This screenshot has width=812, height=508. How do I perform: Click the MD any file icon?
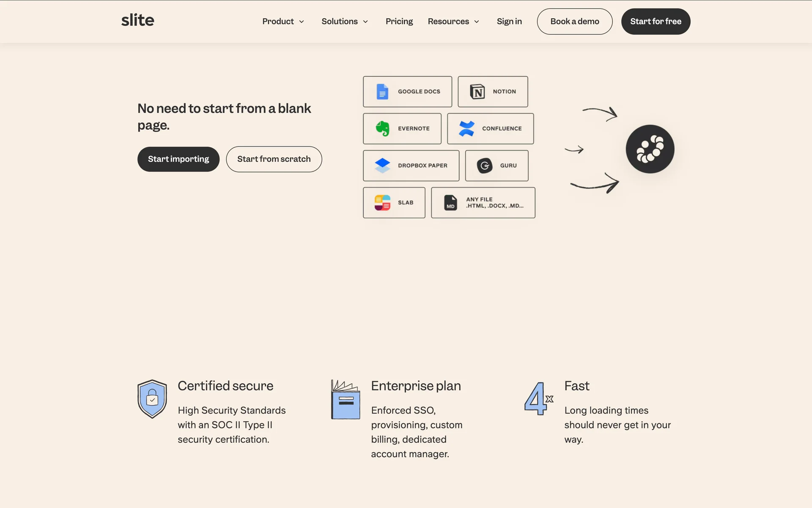pos(450,202)
